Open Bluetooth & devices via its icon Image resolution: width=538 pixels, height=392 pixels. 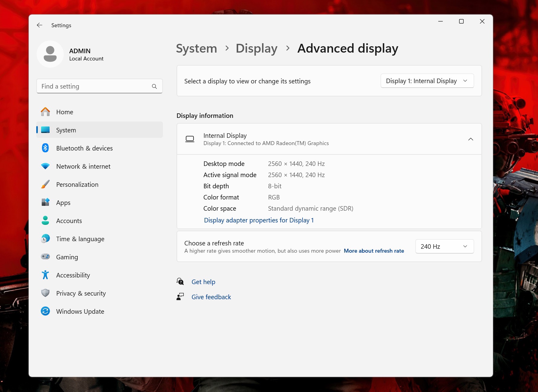pos(45,148)
